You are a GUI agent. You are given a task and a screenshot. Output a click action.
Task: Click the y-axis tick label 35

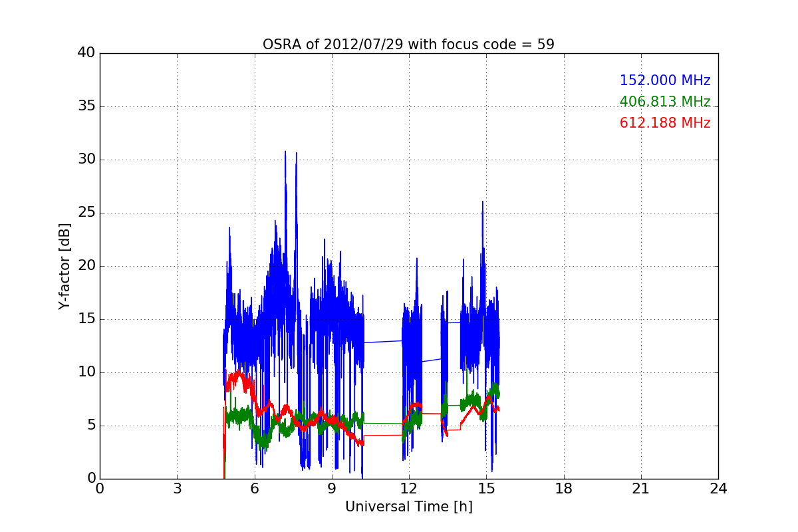tap(86, 106)
